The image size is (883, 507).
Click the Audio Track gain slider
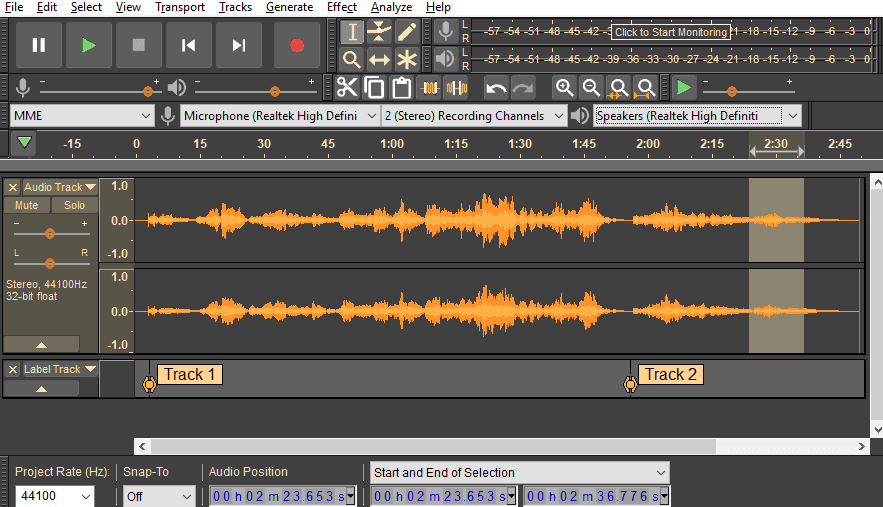coord(47,232)
